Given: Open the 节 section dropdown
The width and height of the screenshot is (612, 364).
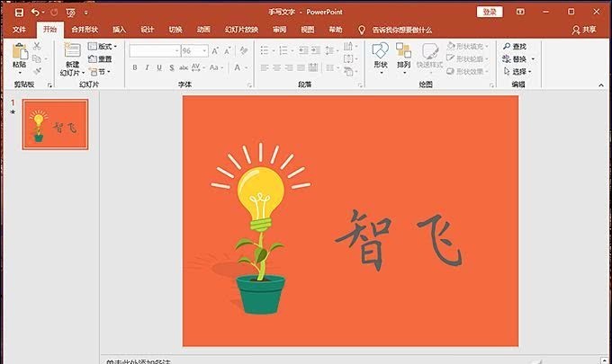Looking at the screenshot, I should 100,72.
